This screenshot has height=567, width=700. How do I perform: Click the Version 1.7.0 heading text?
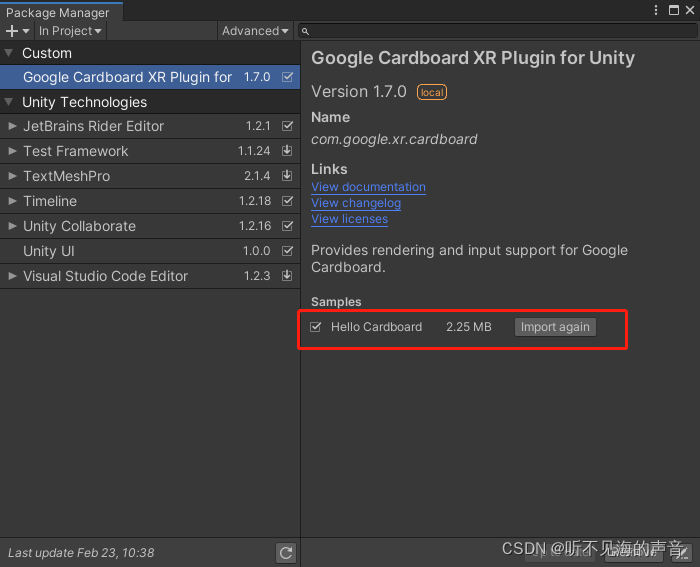(359, 92)
